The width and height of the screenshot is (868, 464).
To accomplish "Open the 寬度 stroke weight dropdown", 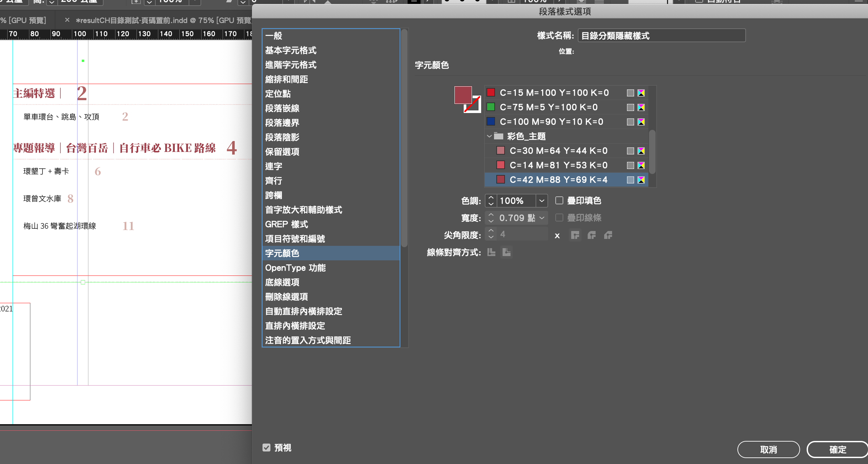I will tap(541, 218).
